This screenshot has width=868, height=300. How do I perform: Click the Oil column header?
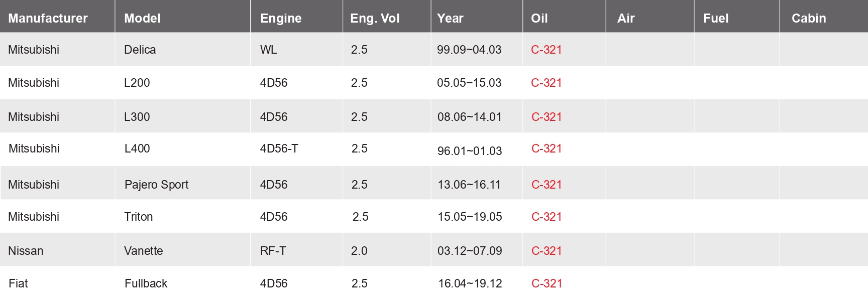[539, 19]
